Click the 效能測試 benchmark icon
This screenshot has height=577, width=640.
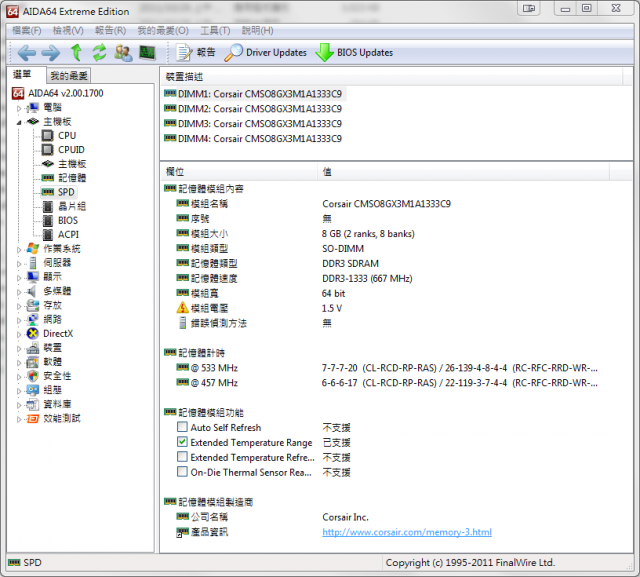click(33, 418)
